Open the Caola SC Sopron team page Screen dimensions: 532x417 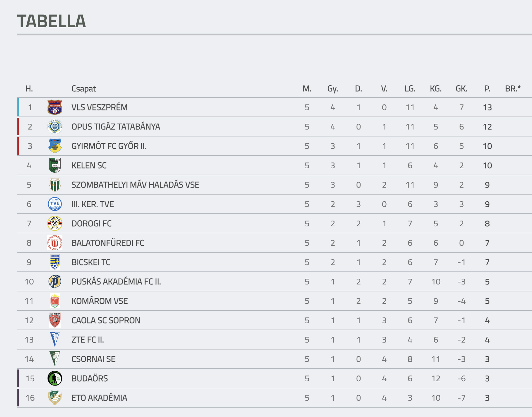(x=106, y=320)
